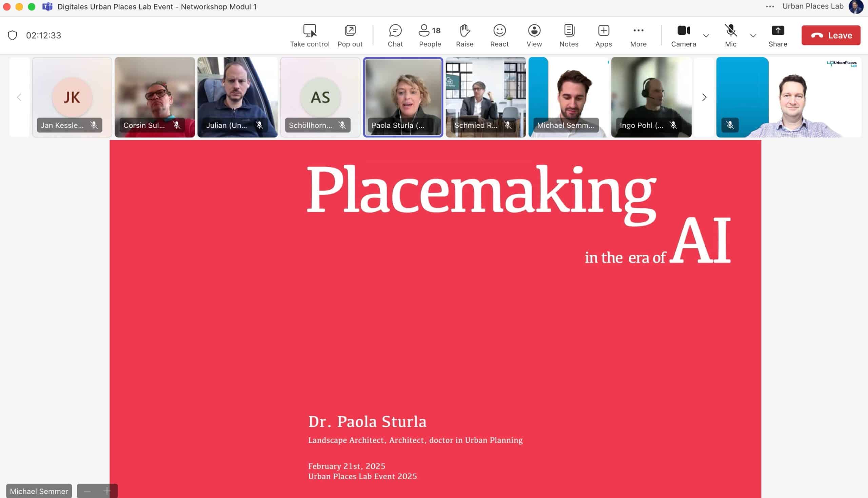Toggle the Camera on or off
This screenshot has width=868, height=498.
click(683, 35)
